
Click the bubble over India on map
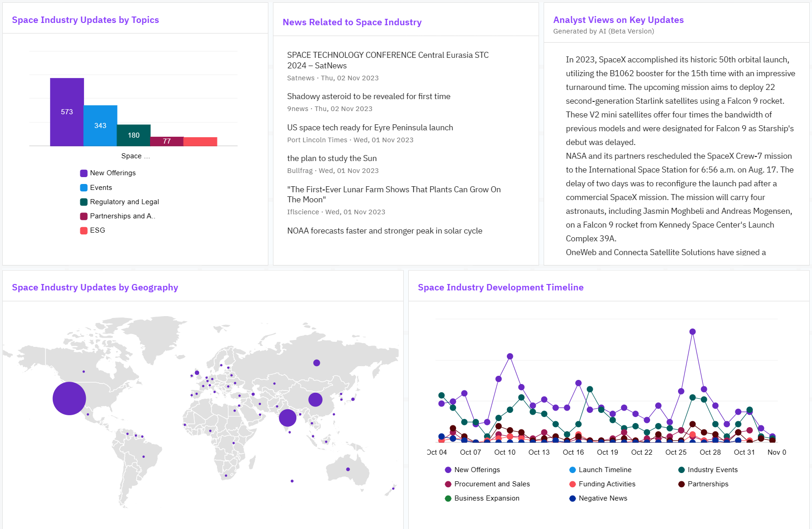(x=288, y=418)
